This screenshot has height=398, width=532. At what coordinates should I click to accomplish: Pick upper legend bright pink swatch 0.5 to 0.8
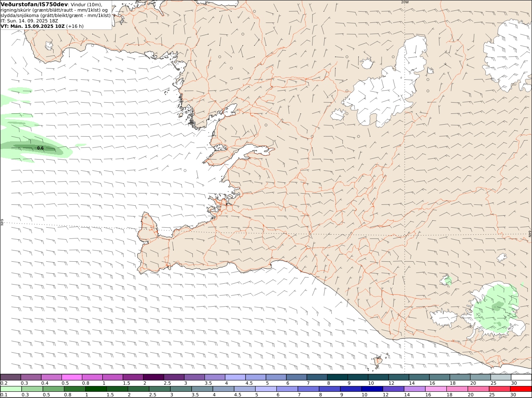coord(72,377)
